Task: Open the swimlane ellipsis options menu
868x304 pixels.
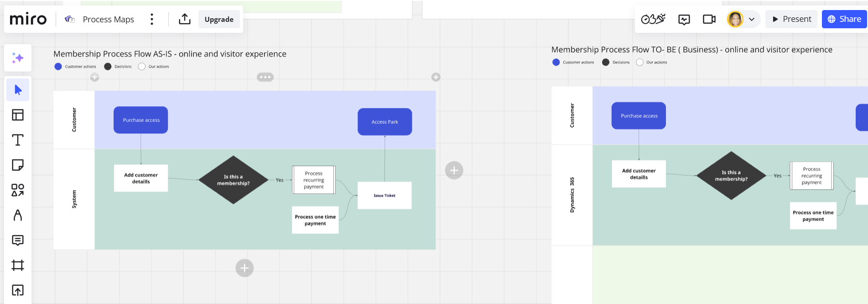Action: pyautogui.click(x=265, y=77)
